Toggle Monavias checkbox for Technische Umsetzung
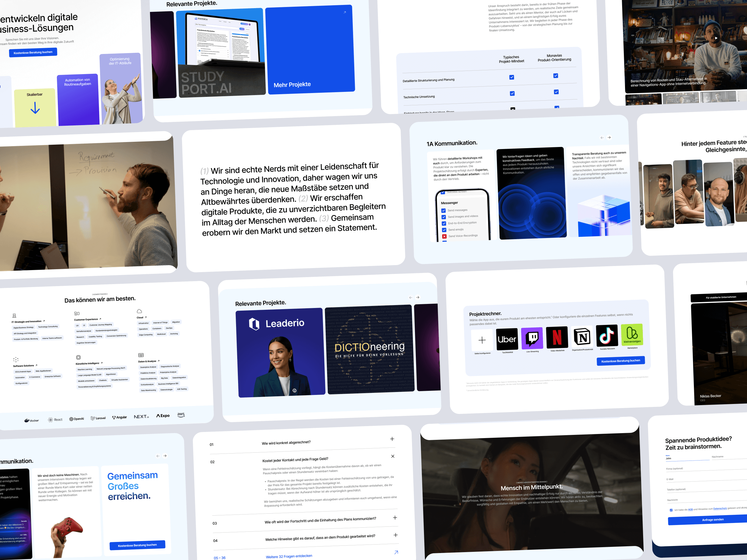 pyautogui.click(x=556, y=92)
